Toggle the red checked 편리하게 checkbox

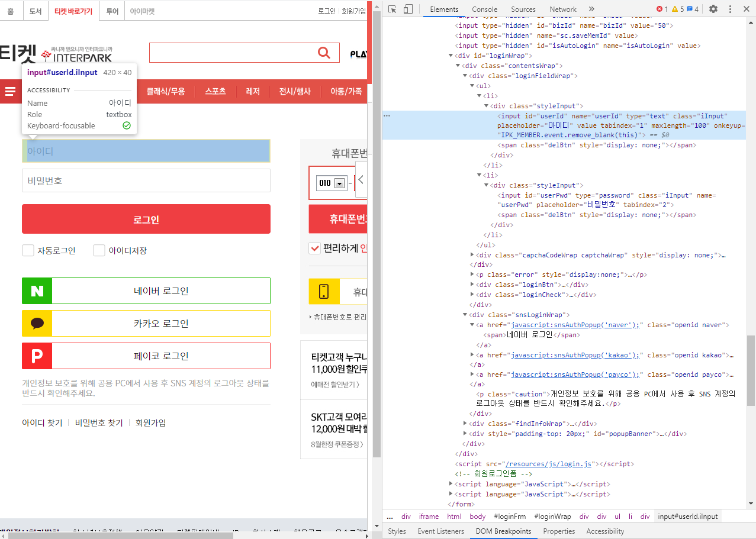point(314,248)
